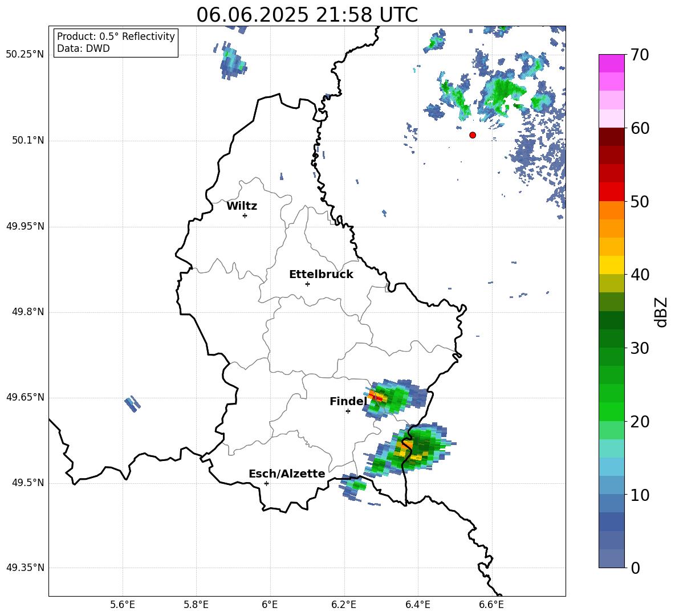Click the 50.1°N latitude label
The height and width of the screenshot is (616, 675).
coord(28,140)
